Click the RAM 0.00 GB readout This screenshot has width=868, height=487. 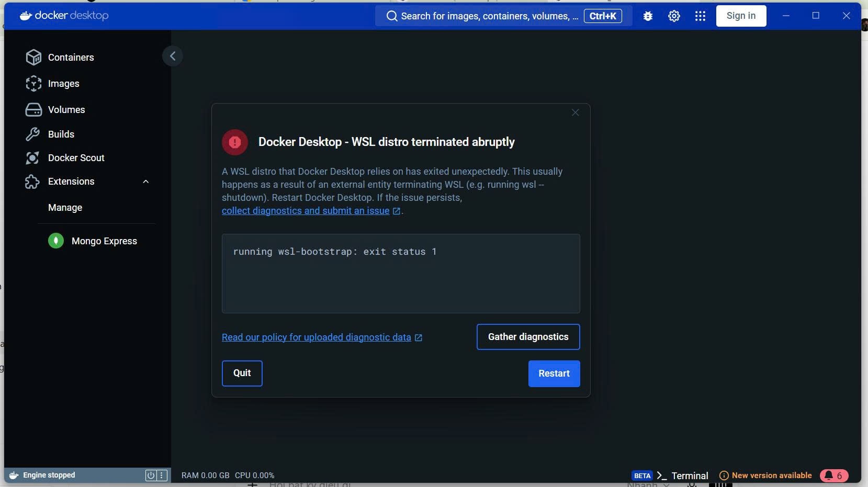click(x=205, y=475)
